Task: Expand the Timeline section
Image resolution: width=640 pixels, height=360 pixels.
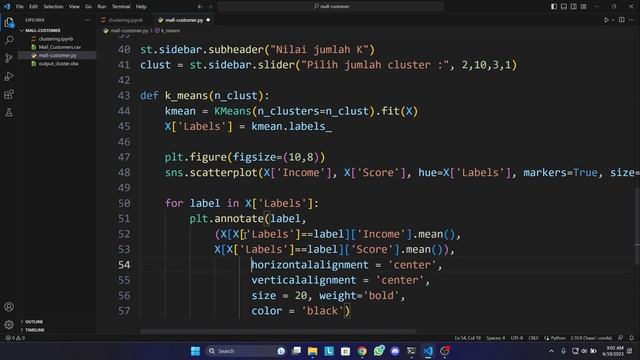Action: tap(35, 330)
